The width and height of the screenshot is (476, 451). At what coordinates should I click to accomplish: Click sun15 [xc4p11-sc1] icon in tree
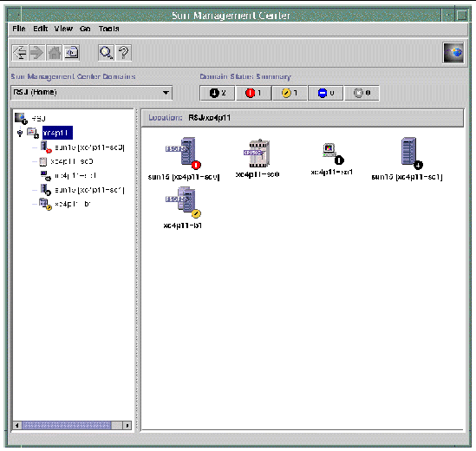pyautogui.click(x=46, y=190)
